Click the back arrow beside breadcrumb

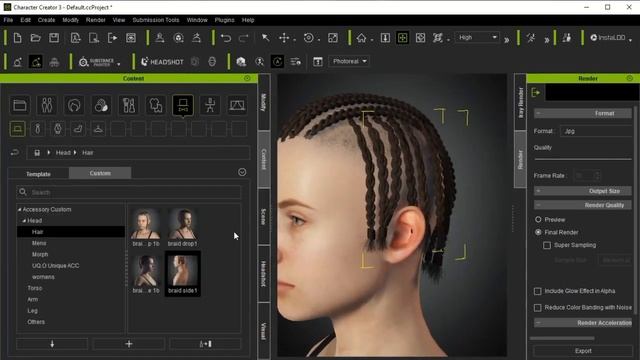15,153
